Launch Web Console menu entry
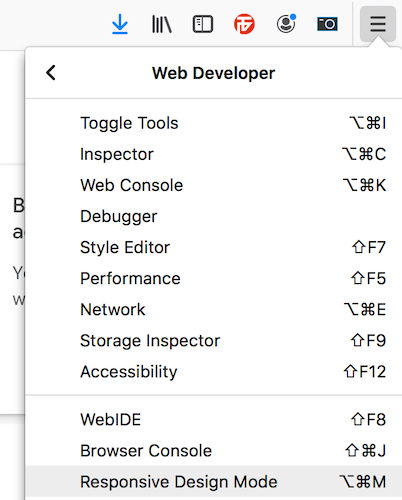This screenshot has height=500, width=402. tap(214, 185)
